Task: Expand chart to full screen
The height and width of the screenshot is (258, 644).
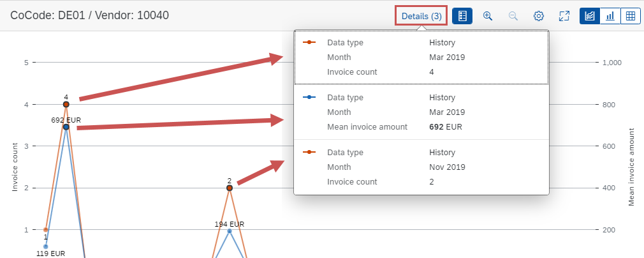Action: coord(564,16)
